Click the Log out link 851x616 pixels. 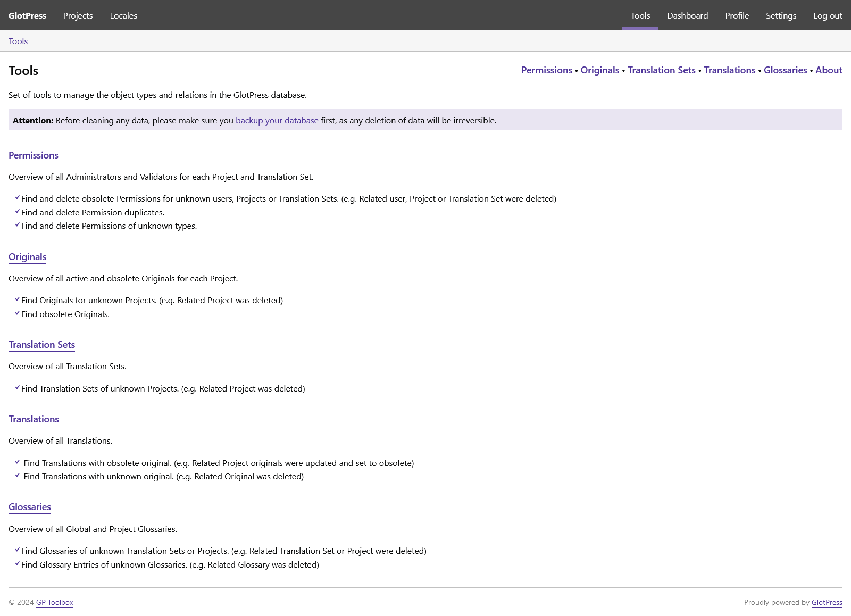pos(828,15)
